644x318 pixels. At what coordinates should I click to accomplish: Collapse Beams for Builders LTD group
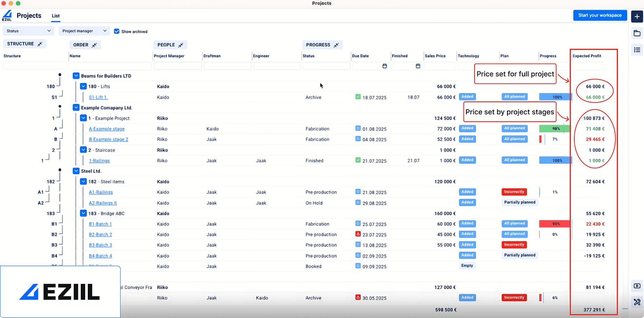coord(76,76)
